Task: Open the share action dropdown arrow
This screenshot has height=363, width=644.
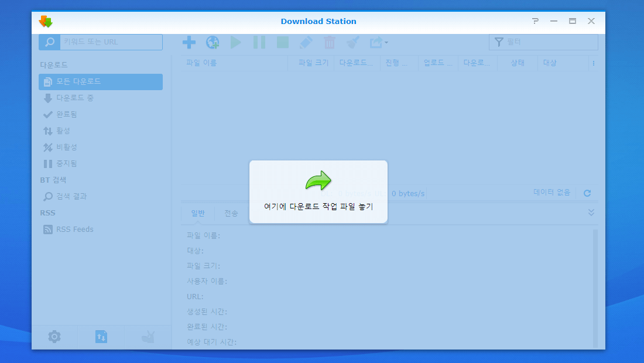Action: click(386, 42)
